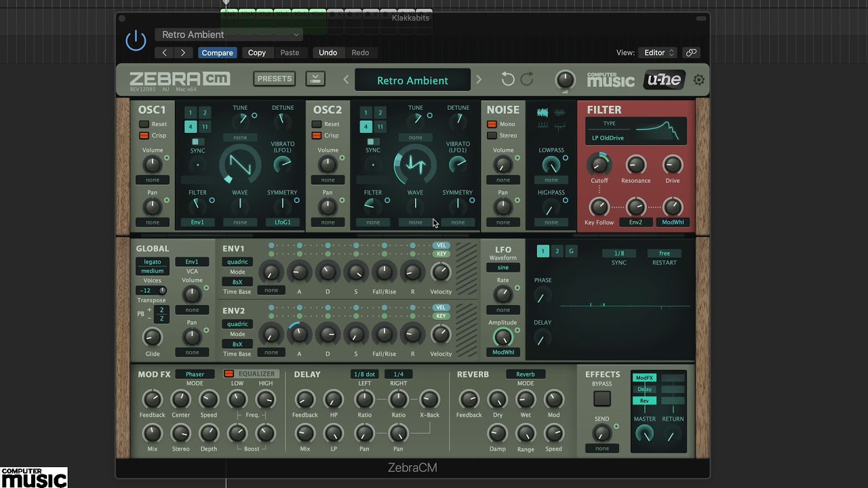Select LFO tab 2
Screen dimensions: 868x488
pyautogui.click(x=557, y=251)
